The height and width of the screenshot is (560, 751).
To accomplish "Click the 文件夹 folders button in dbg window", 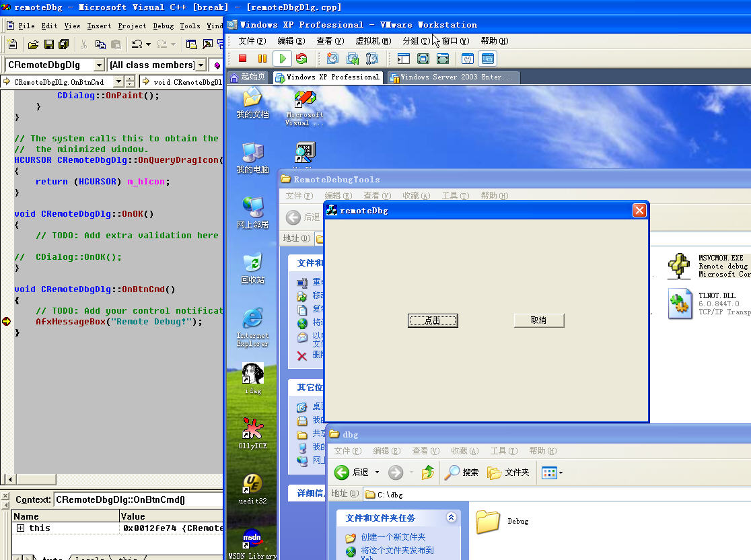I will point(509,473).
